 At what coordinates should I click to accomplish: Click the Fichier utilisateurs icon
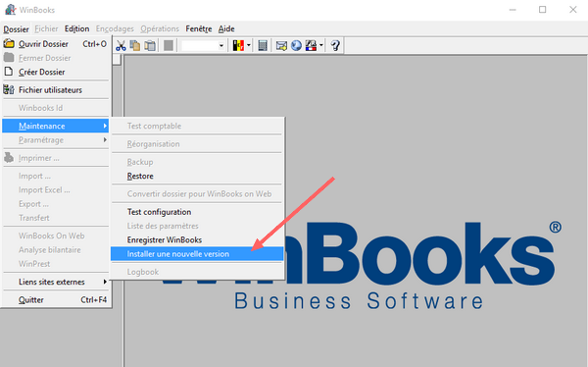(x=9, y=89)
